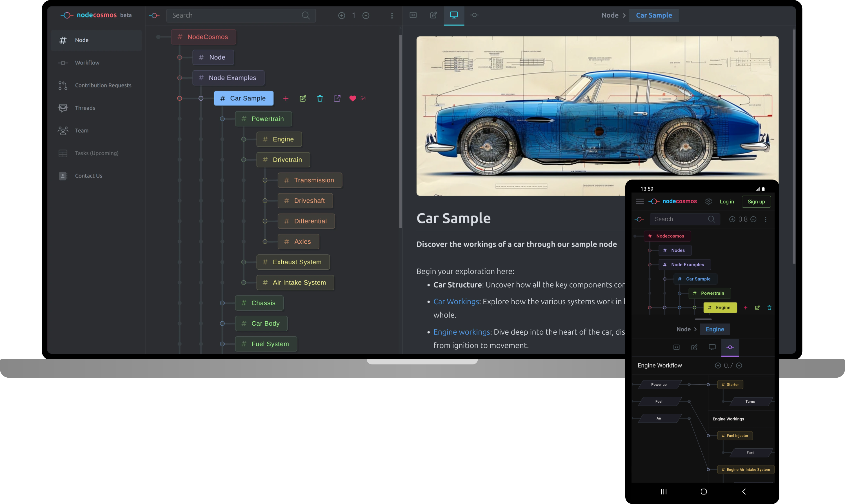Screen dimensions: 845x504
Task: Like Car Sample with the heart icon
Action: pos(352,98)
